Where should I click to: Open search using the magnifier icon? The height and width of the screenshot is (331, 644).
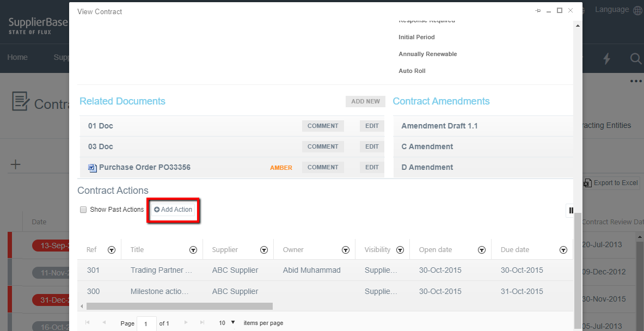[x=635, y=57]
